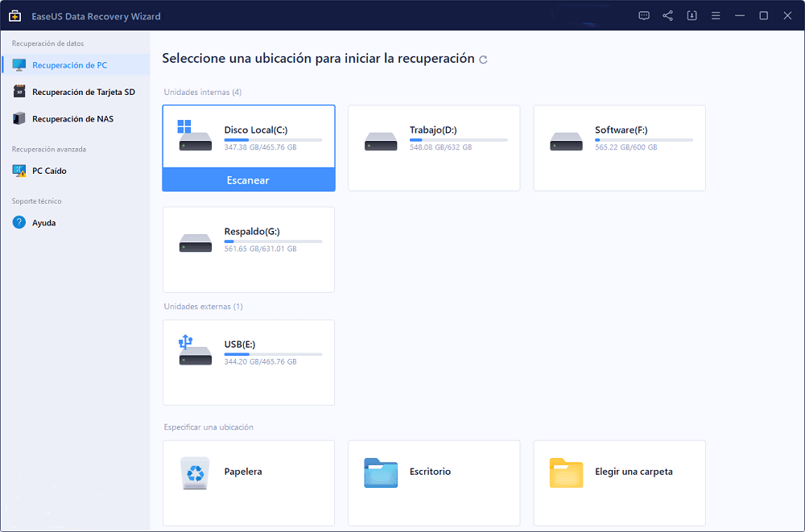Select the Papelera location label

pos(243,472)
